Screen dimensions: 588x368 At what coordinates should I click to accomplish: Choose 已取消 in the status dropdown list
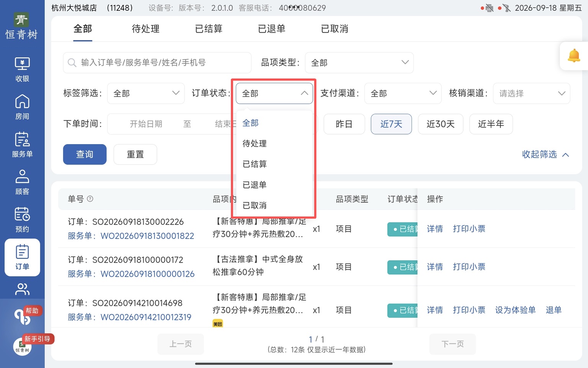click(x=255, y=205)
